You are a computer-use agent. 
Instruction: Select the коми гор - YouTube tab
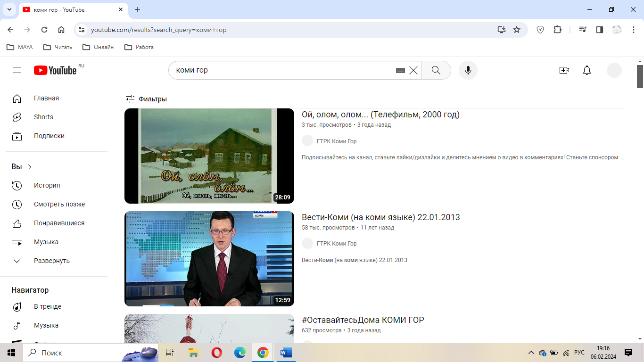pyautogui.click(x=73, y=9)
